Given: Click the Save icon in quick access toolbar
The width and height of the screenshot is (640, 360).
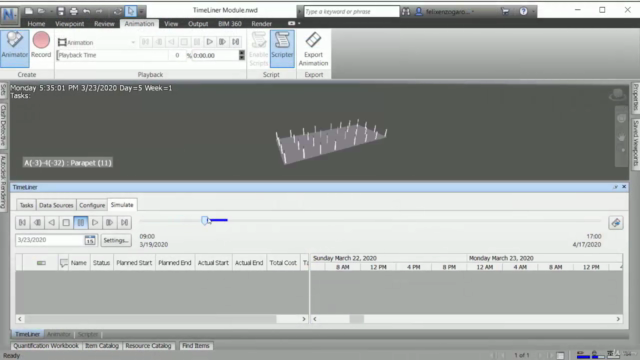Looking at the screenshot, I should point(61,11).
